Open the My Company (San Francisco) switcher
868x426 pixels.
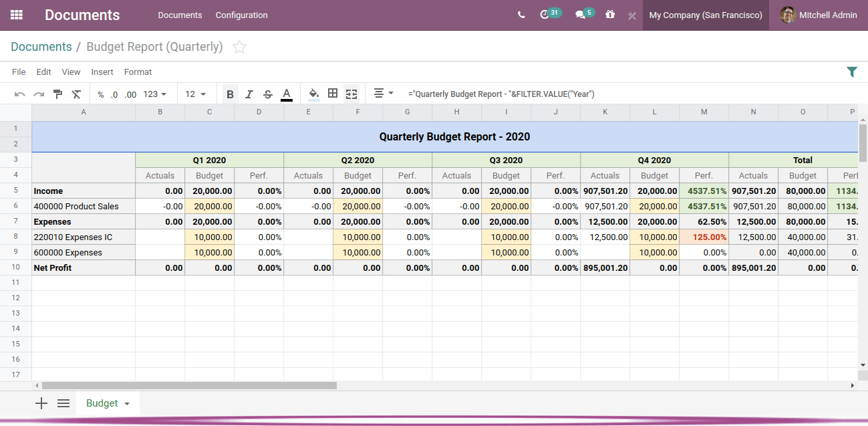point(706,15)
